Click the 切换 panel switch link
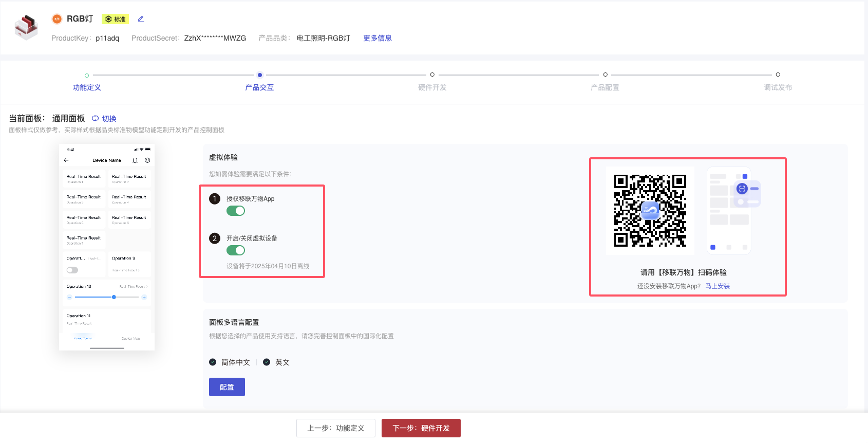868x443 pixels. click(104, 119)
